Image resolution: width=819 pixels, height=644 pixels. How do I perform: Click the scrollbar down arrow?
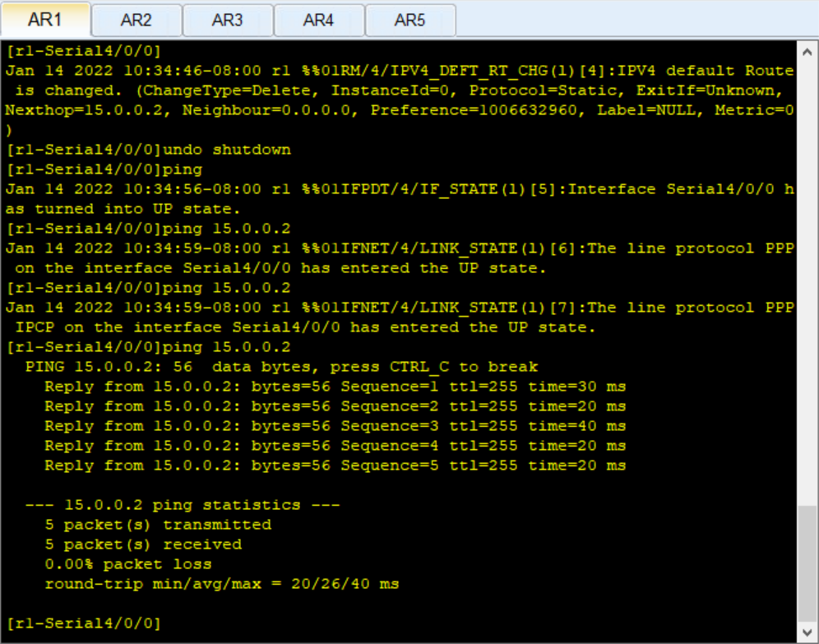pyautogui.click(x=807, y=632)
